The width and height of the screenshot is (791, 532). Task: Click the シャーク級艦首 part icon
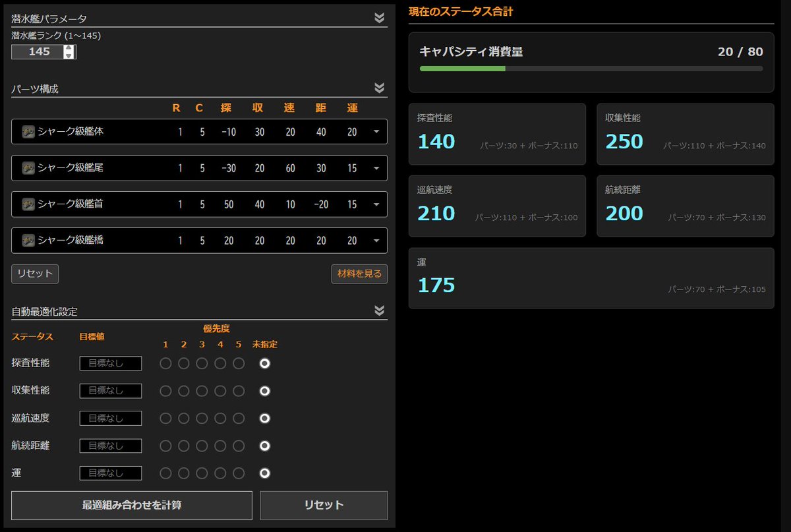click(x=28, y=204)
